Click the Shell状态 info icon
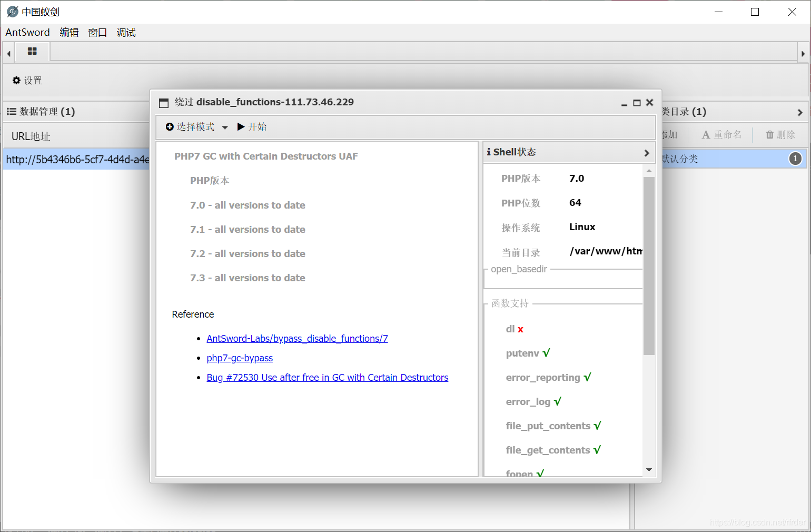 pos(489,152)
